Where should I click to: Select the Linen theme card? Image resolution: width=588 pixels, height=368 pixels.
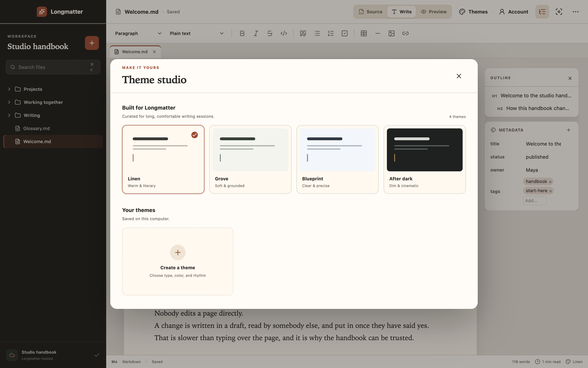point(163,159)
